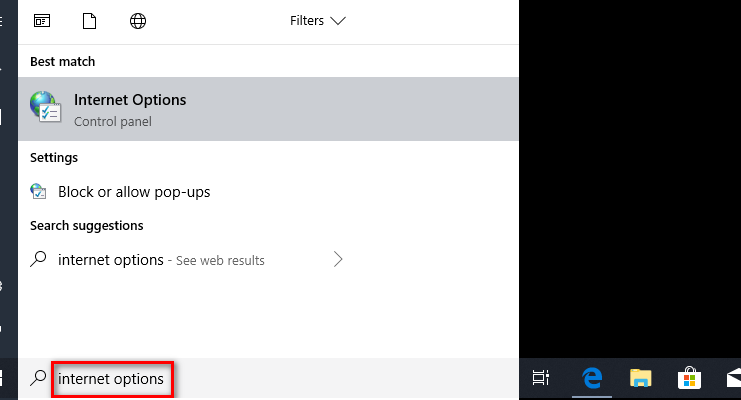Launch Microsoft Edge from the taskbar
741x400 pixels.
coord(592,378)
